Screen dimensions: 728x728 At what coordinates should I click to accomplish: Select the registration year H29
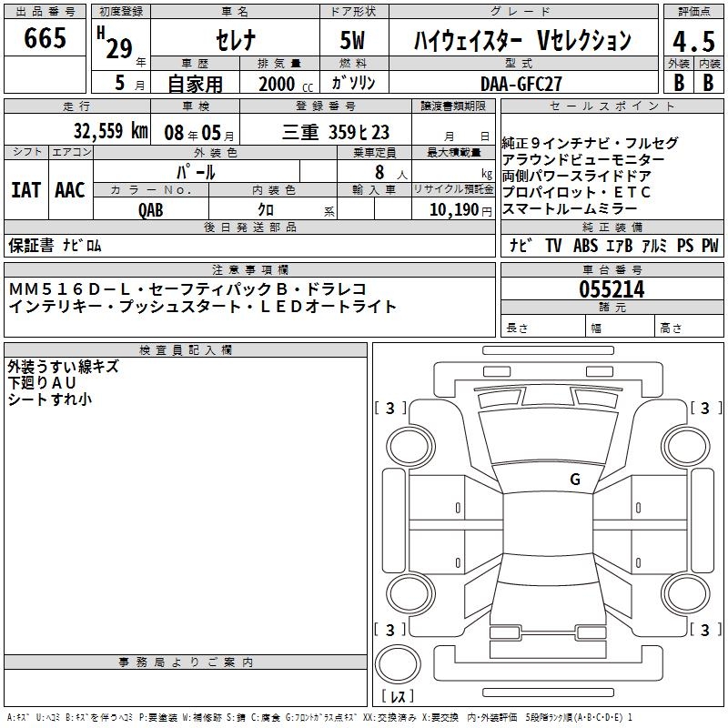click(115, 43)
